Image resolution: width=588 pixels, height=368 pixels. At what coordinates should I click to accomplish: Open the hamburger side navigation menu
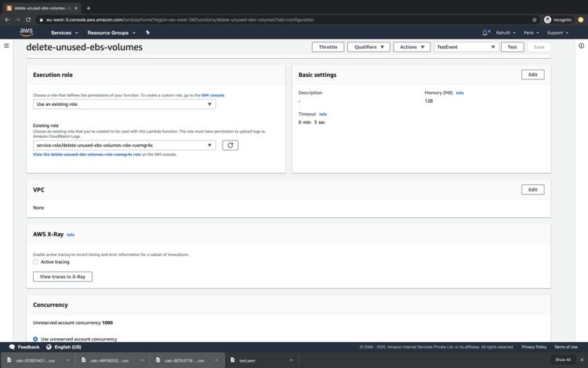click(7, 46)
